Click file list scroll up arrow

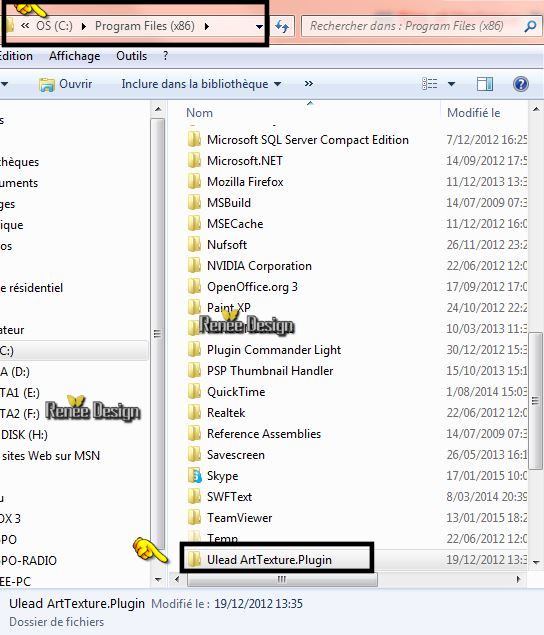(x=536, y=109)
